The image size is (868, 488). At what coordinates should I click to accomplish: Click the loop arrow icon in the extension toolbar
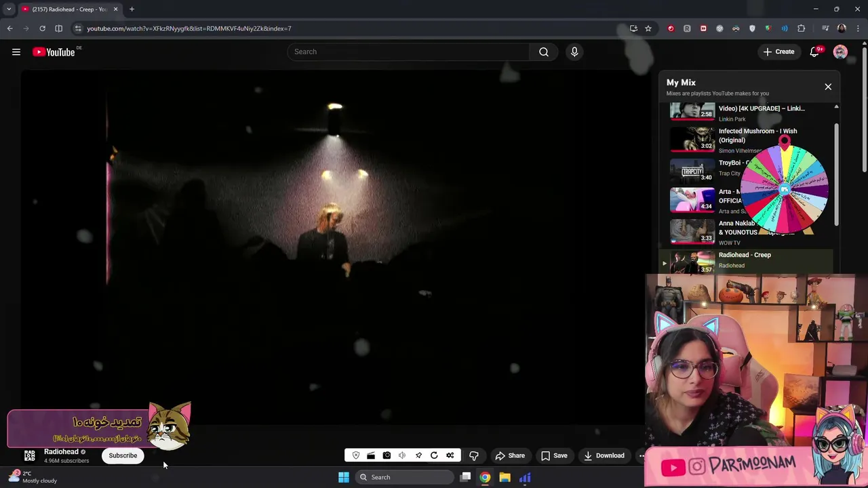pyautogui.click(x=434, y=455)
